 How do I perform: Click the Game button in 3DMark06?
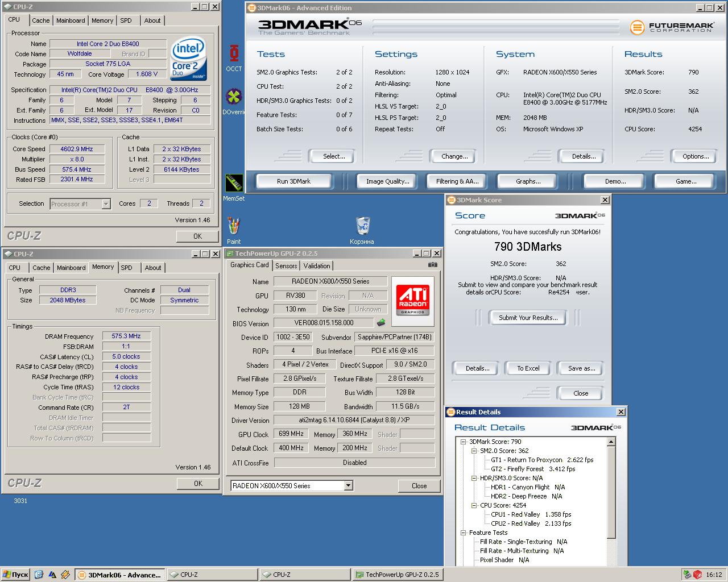point(685,181)
